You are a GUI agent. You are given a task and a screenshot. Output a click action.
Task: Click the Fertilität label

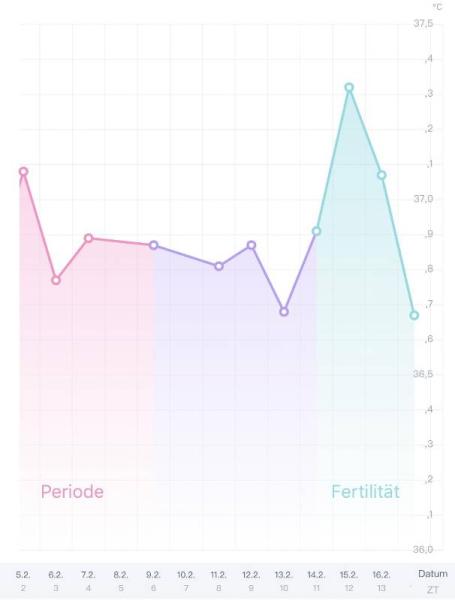coord(365,492)
